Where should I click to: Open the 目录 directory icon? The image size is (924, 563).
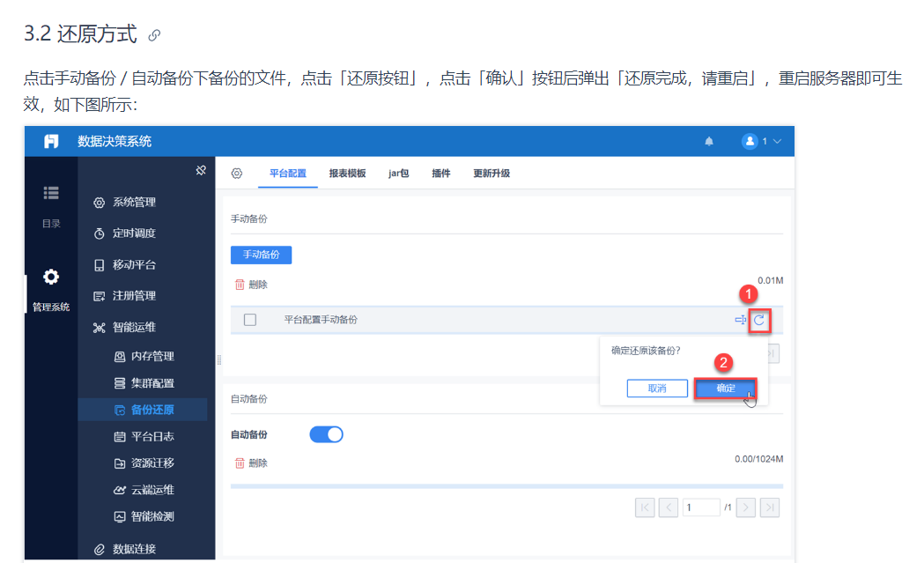click(51, 193)
